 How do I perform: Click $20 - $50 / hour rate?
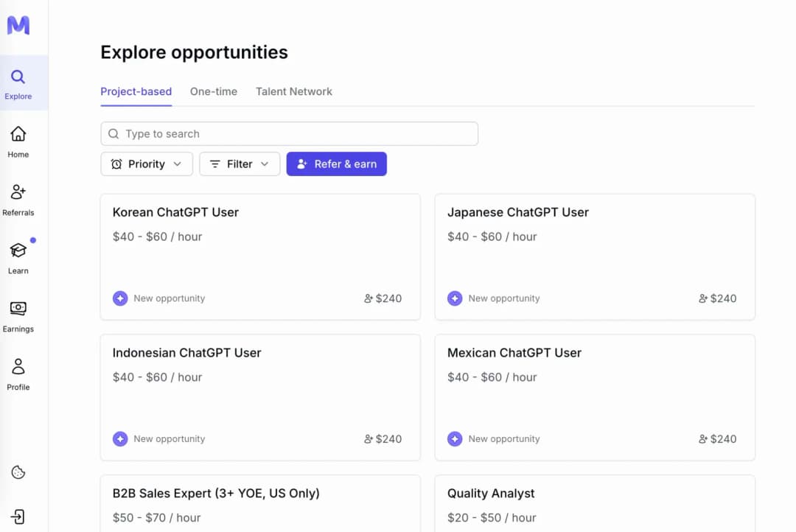[492, 518]
